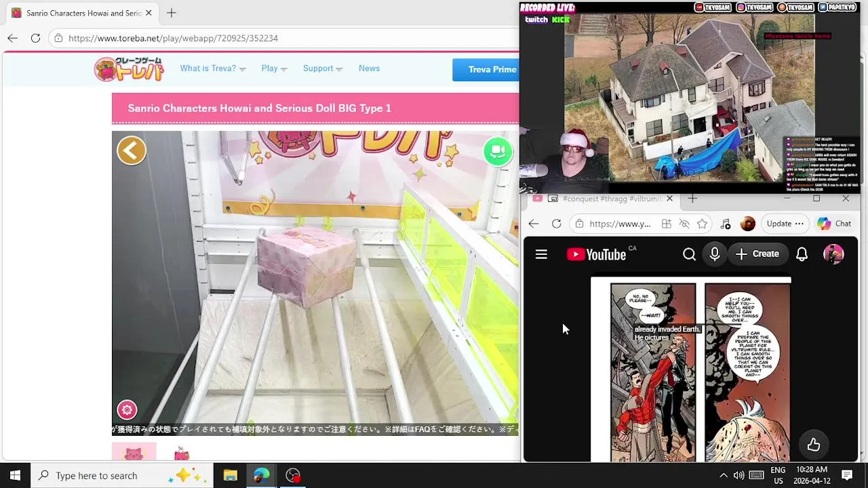868x488 pixels.
Task: Open a new tab in the YouTube window
Action: (692, 199)
